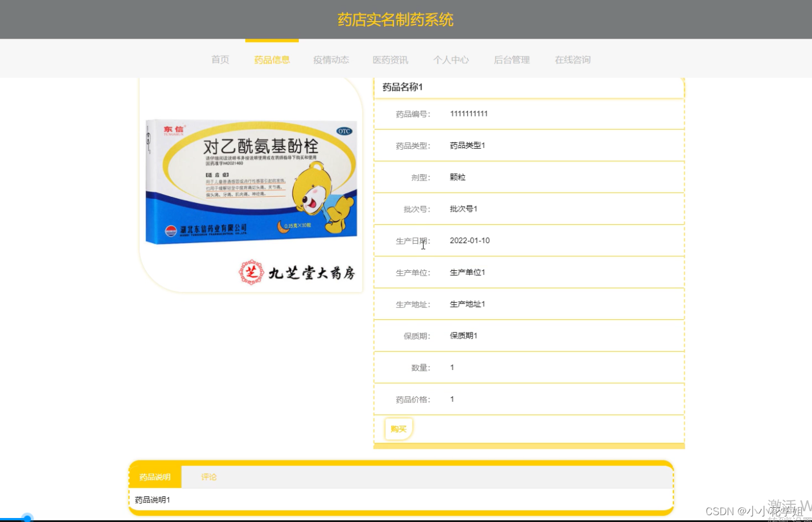Image resolution: width=812 pixels, height=522 pixels.
Task: Open the 首页 navigation menu item
Action: (220, 60)
